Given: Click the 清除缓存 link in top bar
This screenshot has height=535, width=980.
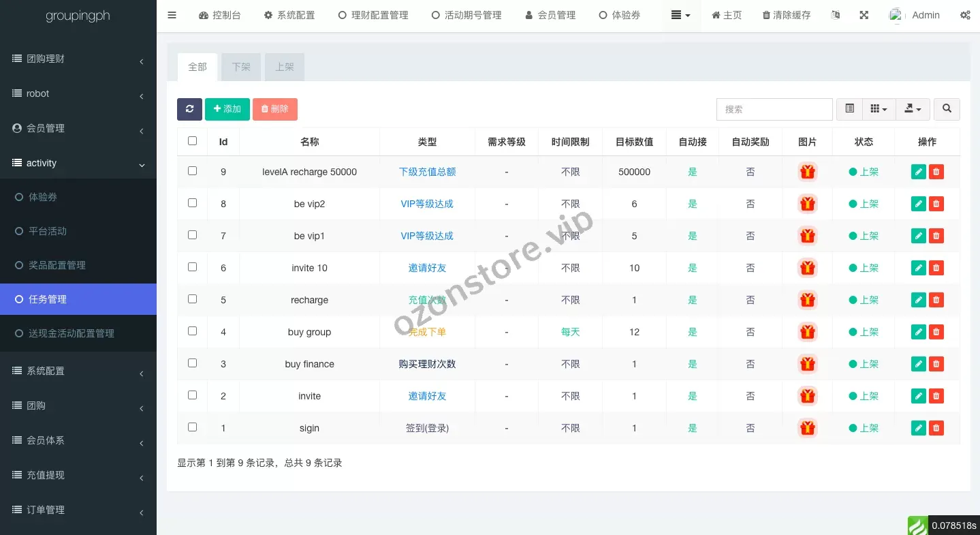Looking at the screenshot, I should (787, 15).
